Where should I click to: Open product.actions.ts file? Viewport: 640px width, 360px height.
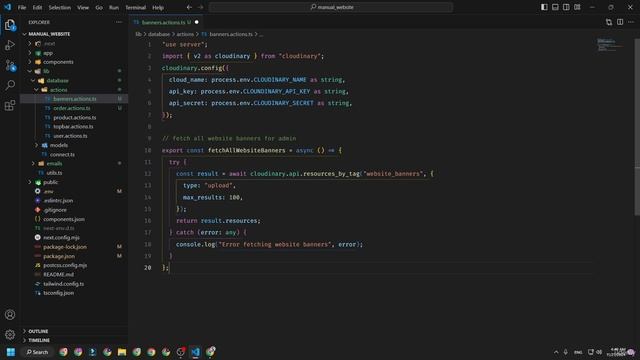74,118
